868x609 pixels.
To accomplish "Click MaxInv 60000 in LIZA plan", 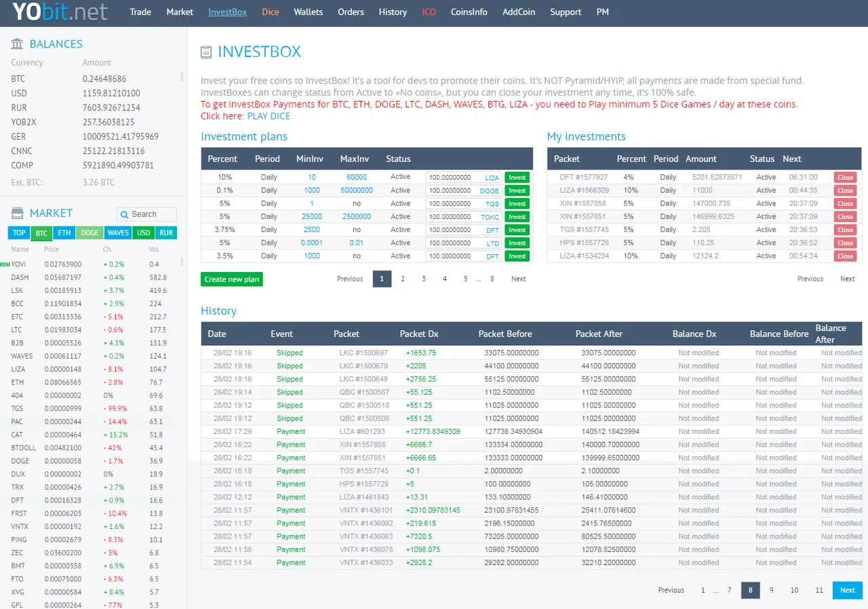I will pyautogui.click(x=357, y=177).
